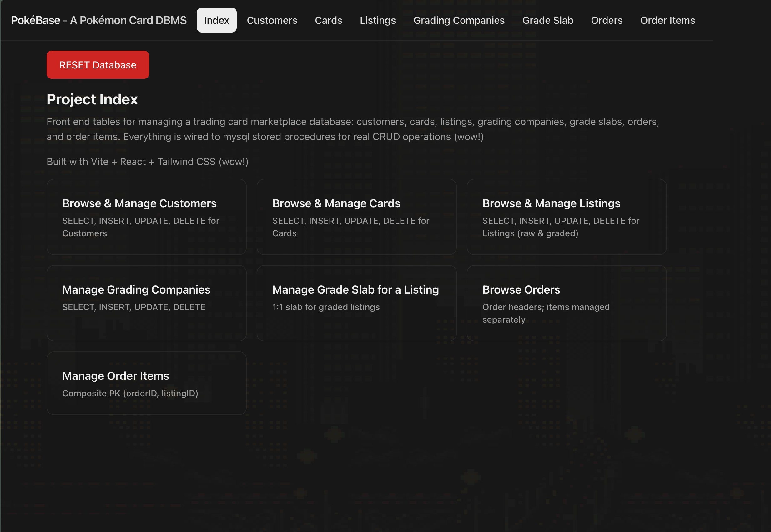The height and width of the screenshot is (532, 771).
Task: Open Manage Grading Companies card
Action: pos(146,303)
